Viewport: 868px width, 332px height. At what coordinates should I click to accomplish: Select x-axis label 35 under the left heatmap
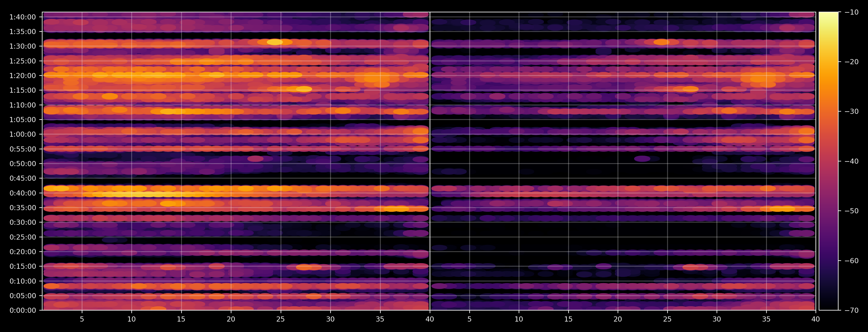point(380,320)
